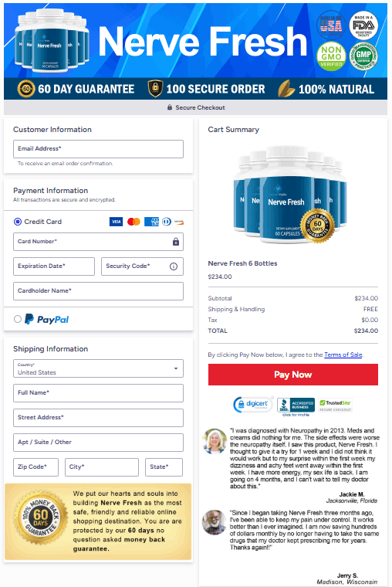This screenshot has height=587, width=392.
Task: Click Jerry S.'s avatar photo
Action: (x=214, y=522)
